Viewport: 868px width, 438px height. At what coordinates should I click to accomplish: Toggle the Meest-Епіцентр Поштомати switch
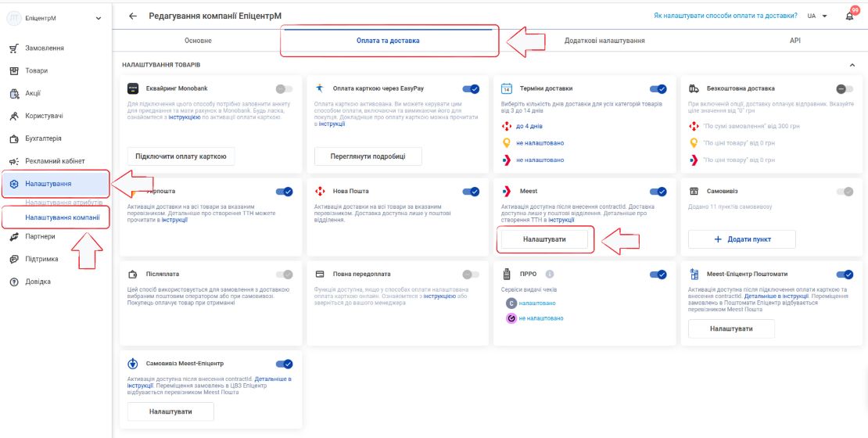845,274
